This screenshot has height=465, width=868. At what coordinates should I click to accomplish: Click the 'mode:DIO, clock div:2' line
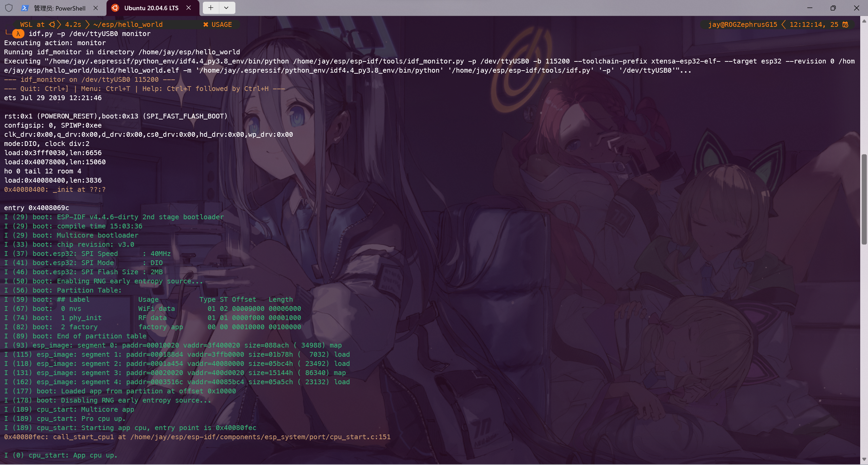click(47, 144)
